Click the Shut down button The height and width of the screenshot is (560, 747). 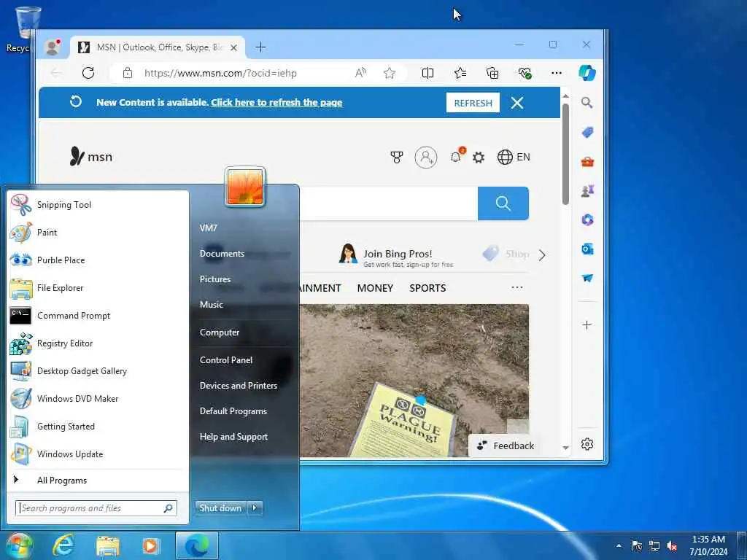coord(221,508)
